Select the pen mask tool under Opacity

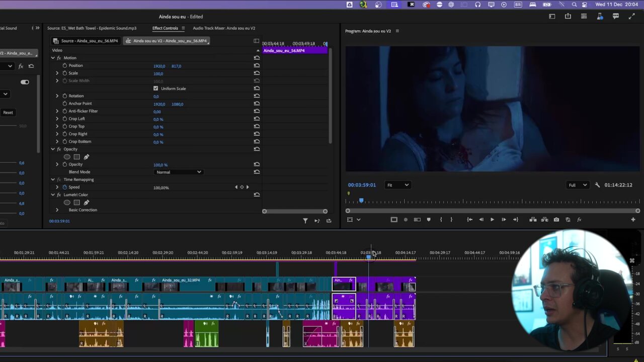(x=86, y=157)
